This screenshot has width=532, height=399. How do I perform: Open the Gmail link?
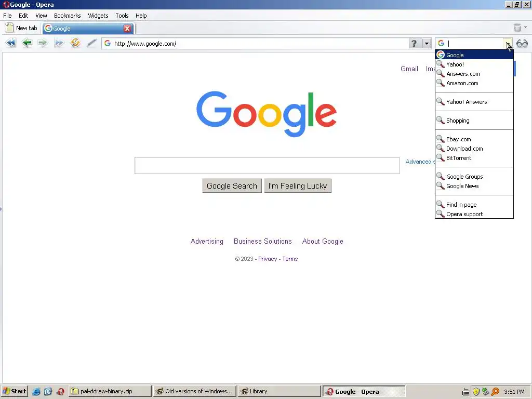coord(409,69)
